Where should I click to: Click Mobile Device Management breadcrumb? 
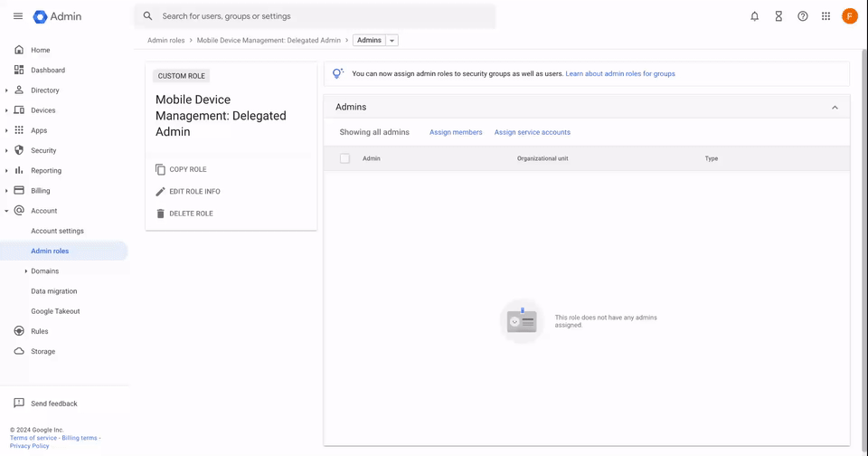[269, 41]
